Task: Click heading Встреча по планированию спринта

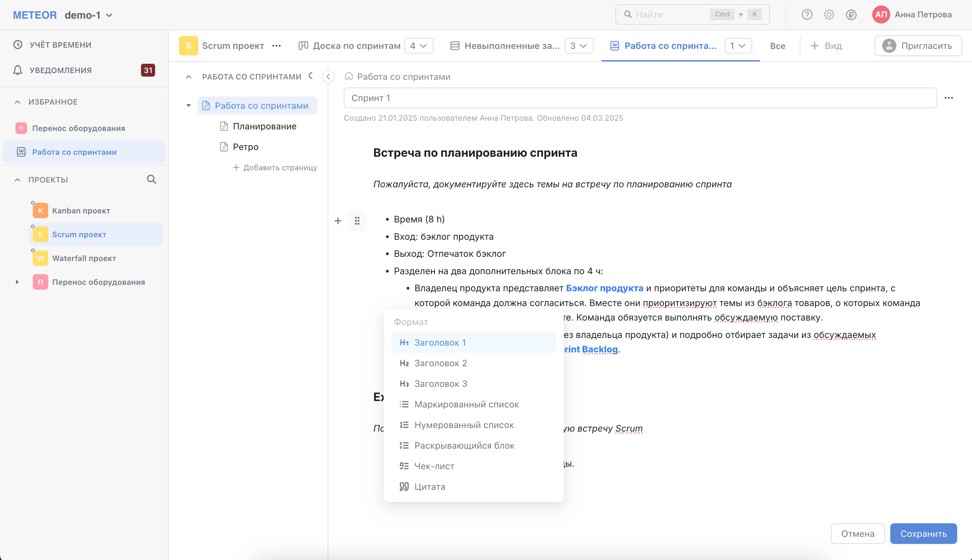Action: 475,153
